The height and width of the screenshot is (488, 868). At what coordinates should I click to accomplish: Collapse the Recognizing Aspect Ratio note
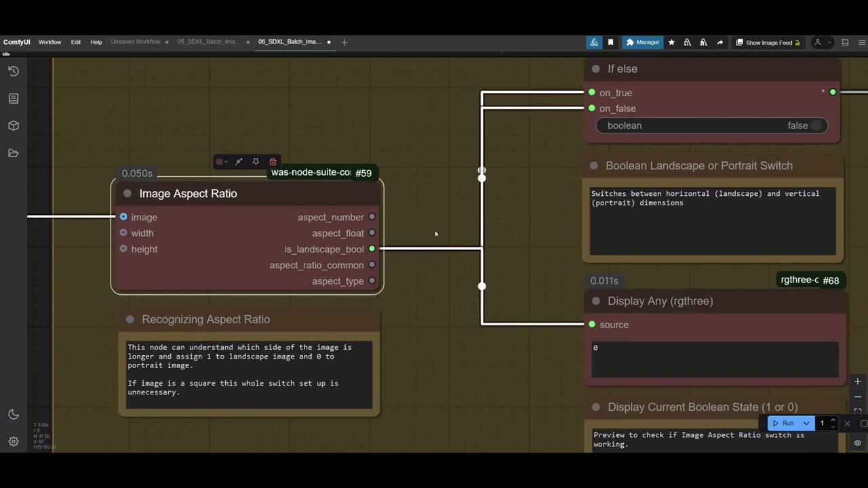pos(130,319)
